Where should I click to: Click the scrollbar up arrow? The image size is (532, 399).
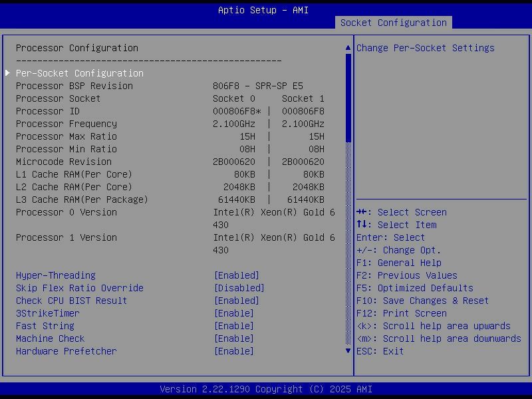pyautogui.click(x=348, y=48)
